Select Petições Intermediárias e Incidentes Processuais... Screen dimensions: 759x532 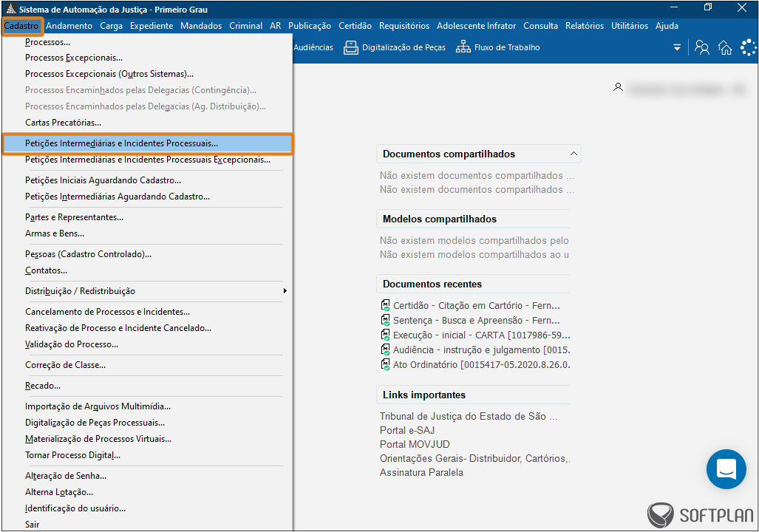click(148, 144)
